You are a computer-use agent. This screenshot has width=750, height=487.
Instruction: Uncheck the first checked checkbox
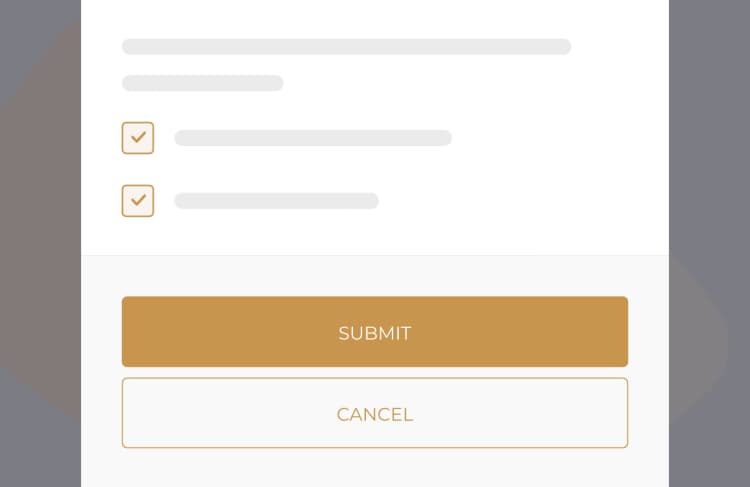138,138
